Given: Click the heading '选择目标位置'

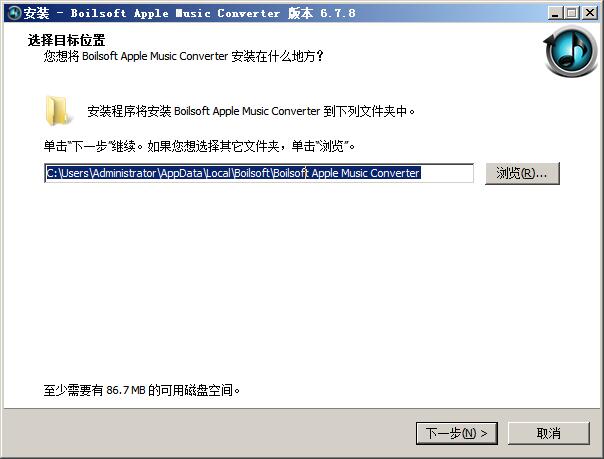Looking at the screenshot, I should pos(66,40).
